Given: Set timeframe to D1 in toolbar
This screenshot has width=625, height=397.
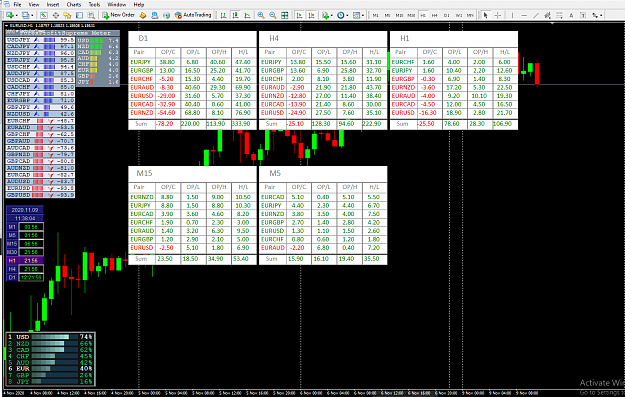Looking at the screenshot, I should [446, 15].
